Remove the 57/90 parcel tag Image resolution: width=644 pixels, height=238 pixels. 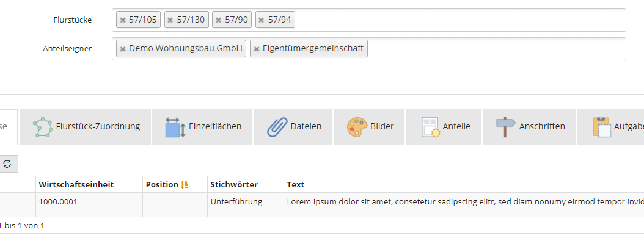pyautogui.click(x=219, y=20)
